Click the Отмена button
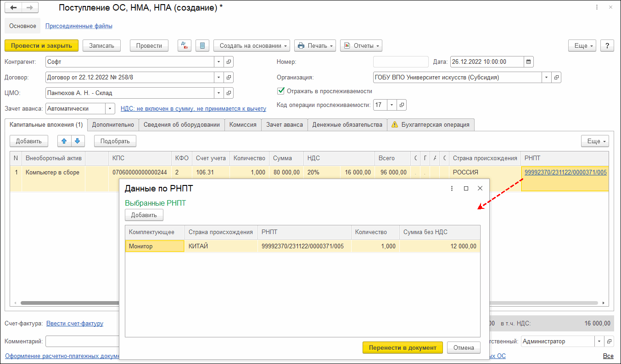The width and height of the screenshot is (621, 364). coord(464,347)
